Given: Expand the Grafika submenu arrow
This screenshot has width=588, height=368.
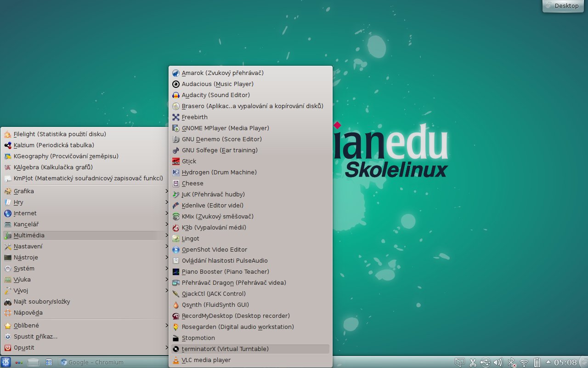Looking at the screenshot, I should pos(166,191).
